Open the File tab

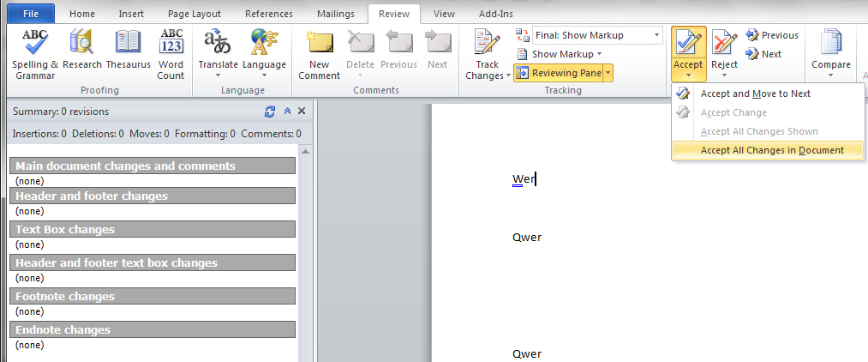pyautogui.click(x=31, y=14)
